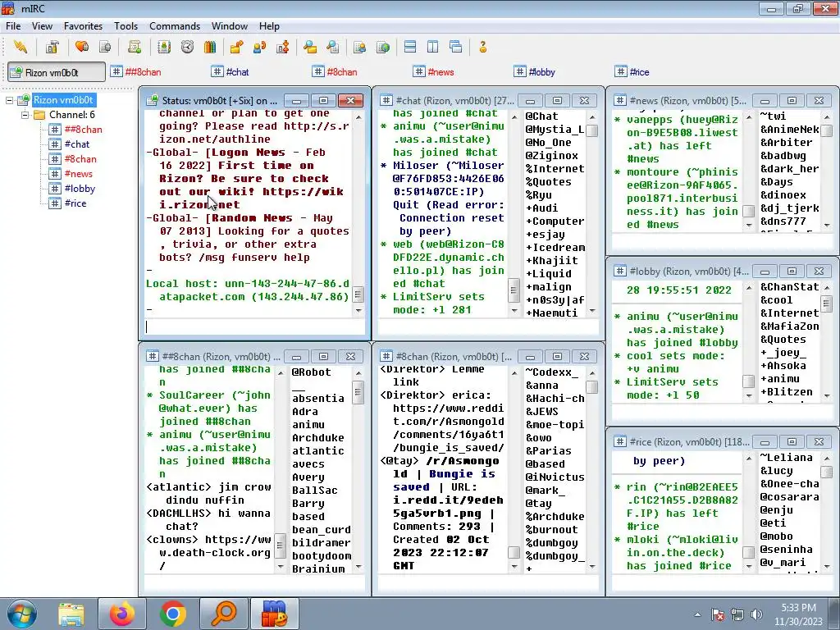Select #8chan in the treebar
This screenshot has height=630, width=840.
point(80,158)
